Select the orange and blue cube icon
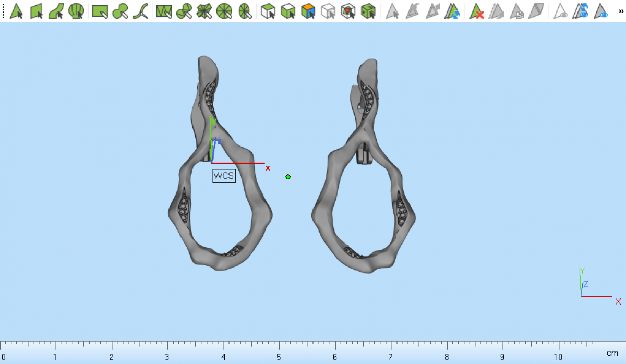The image size is (626, 364). click(x=308, y=11)
